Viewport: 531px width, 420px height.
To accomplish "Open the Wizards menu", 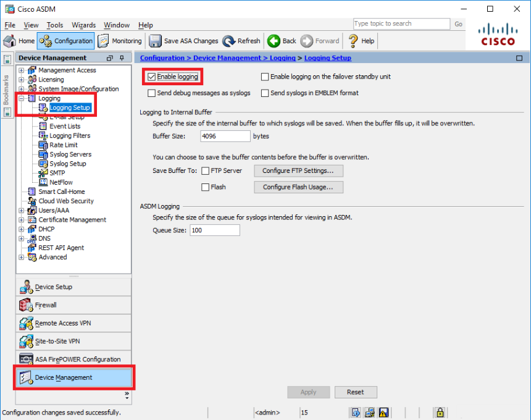I will click(x=83, y=25).
